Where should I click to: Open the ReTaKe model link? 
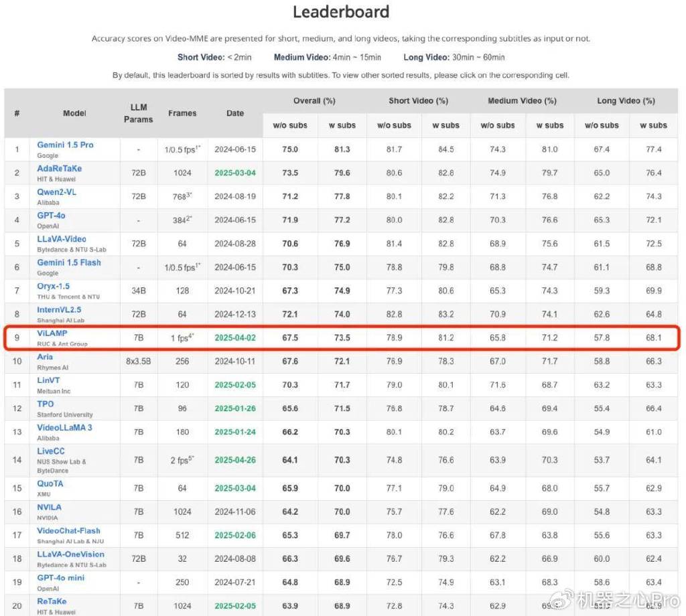click(x=52, y=601)
